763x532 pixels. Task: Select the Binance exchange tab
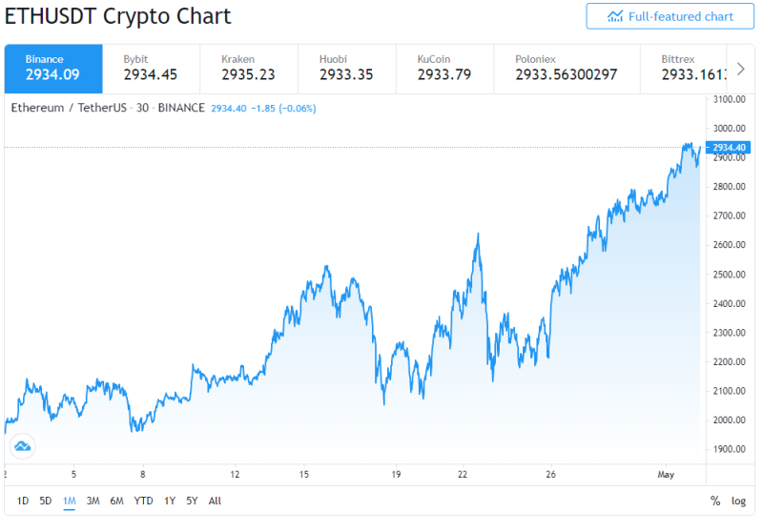53,69
